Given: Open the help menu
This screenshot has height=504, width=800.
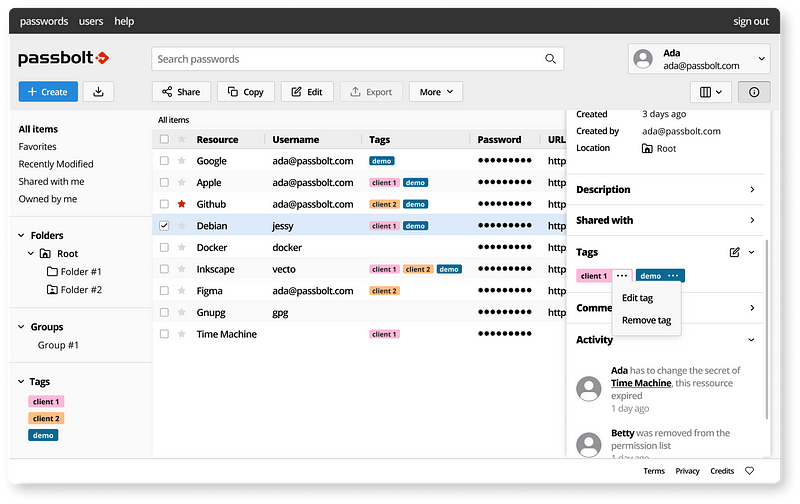Looking at the screenshot, I should point(124,21).
